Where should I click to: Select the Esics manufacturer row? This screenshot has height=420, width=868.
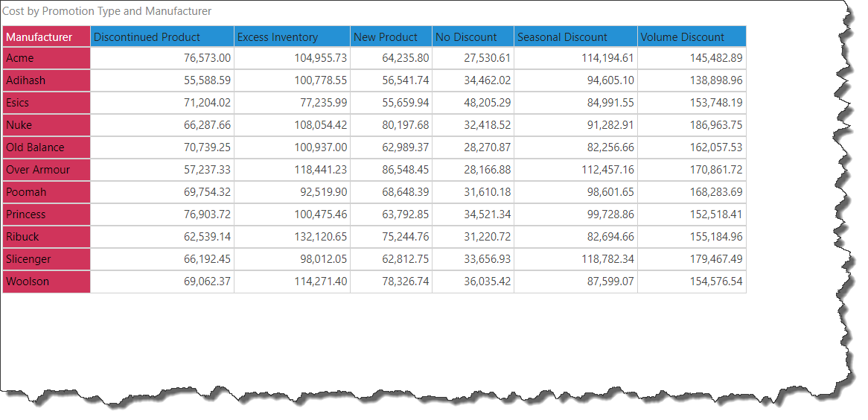(x=46, y=103)
